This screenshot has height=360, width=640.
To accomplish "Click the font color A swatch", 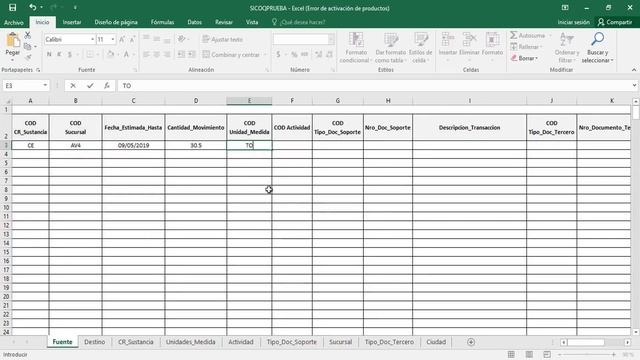I will (126, 54).
